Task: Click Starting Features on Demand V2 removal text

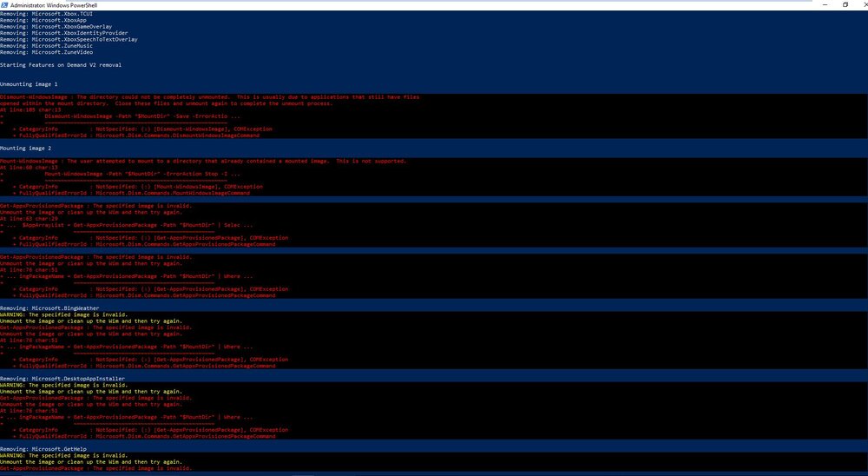Action: pyautogui.click(x=61, y=65)
